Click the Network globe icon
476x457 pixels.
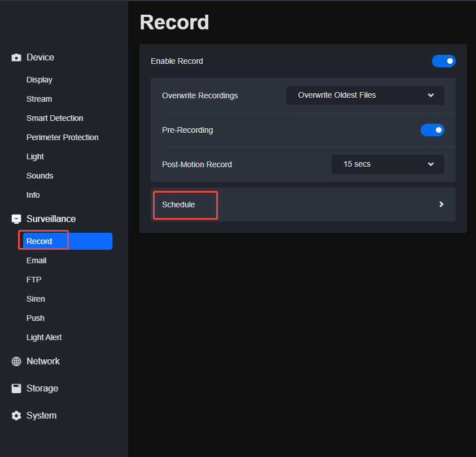coord(15,361)
